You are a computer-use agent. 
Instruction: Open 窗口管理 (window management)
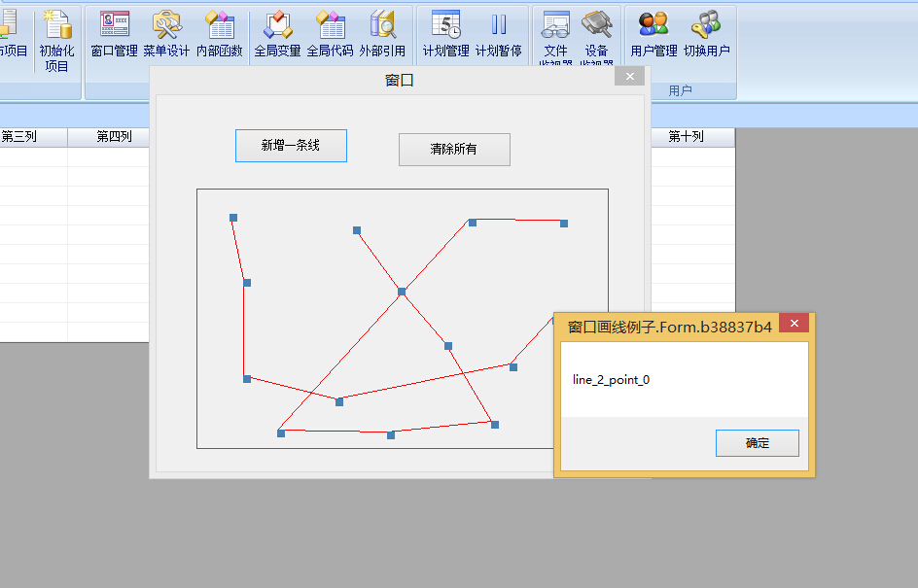114,35
